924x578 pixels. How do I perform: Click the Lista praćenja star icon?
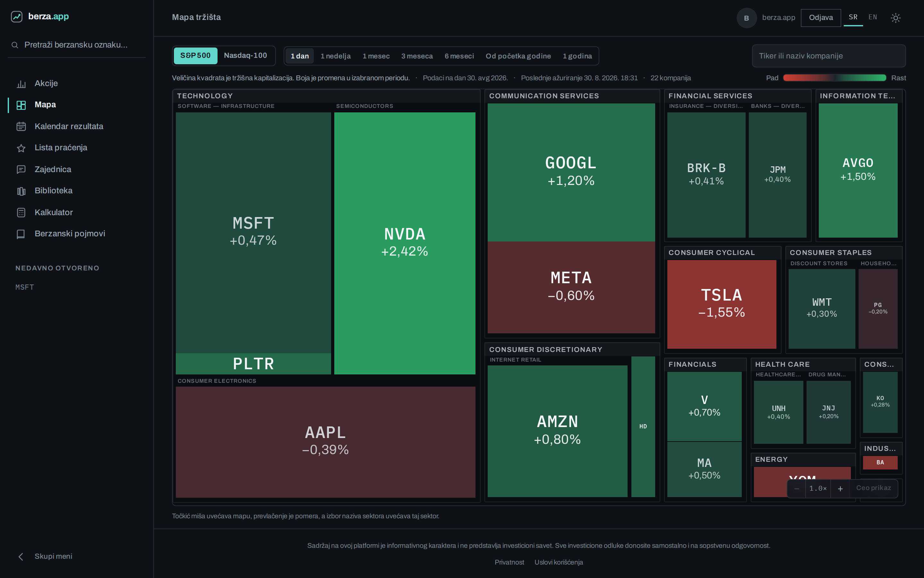click(x=21, y=148)
